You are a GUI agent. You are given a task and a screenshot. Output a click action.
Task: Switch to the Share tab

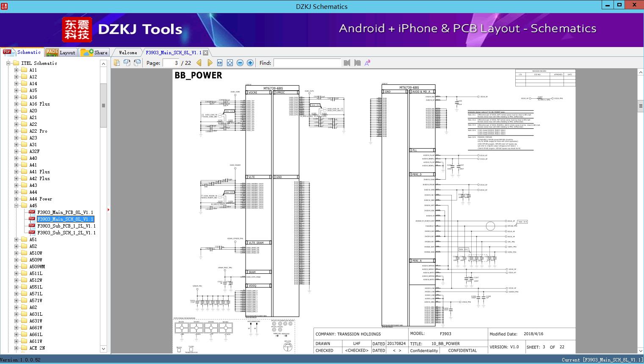coord(94,53)
